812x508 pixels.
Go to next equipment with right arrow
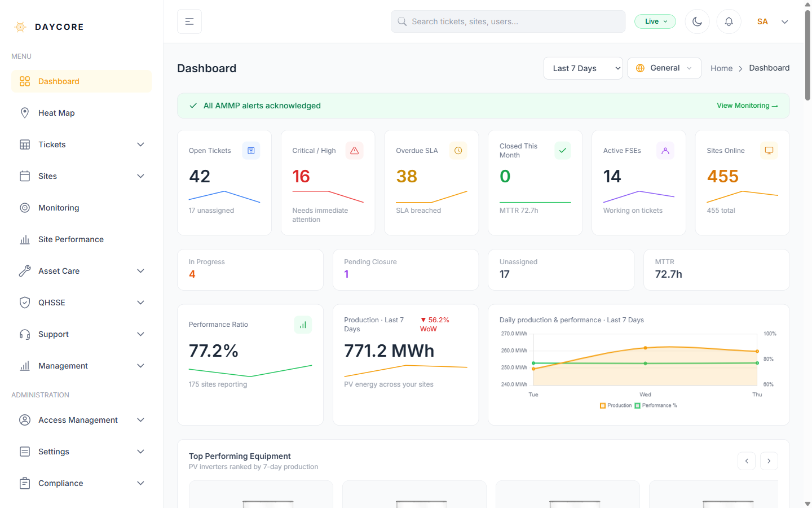[x=769, y=461]
